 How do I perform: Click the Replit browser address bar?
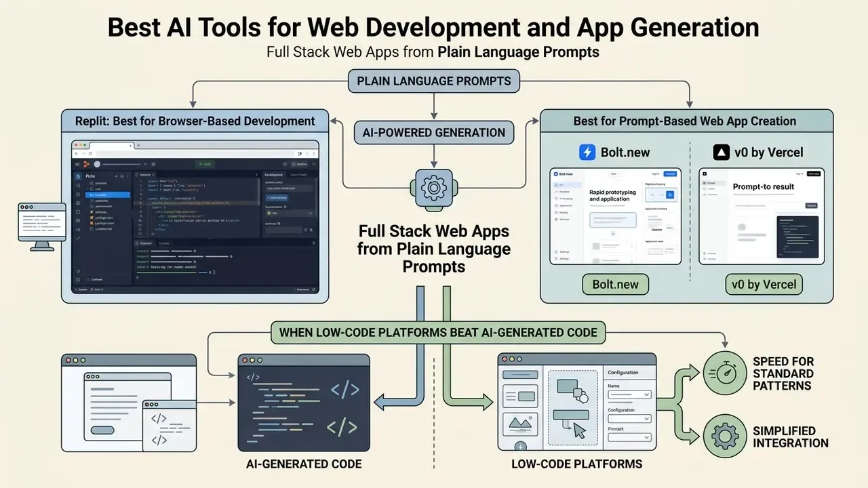pyautogui.click(x=196, y=154)
